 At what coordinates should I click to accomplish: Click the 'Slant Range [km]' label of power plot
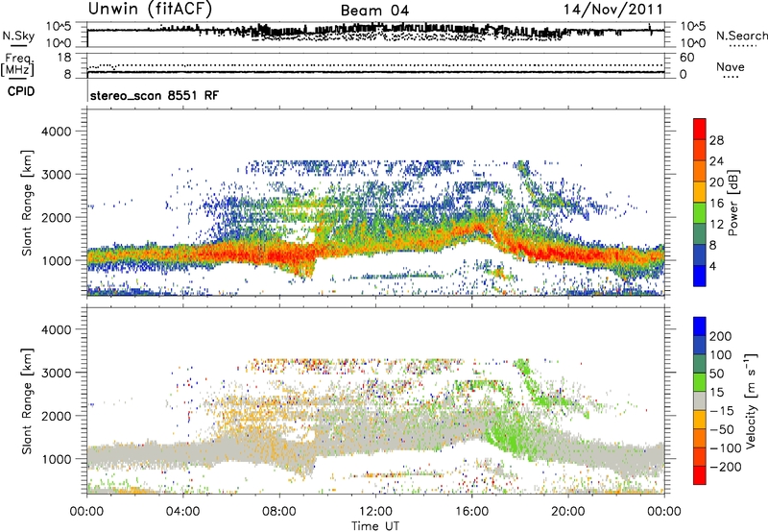point(27,203)
